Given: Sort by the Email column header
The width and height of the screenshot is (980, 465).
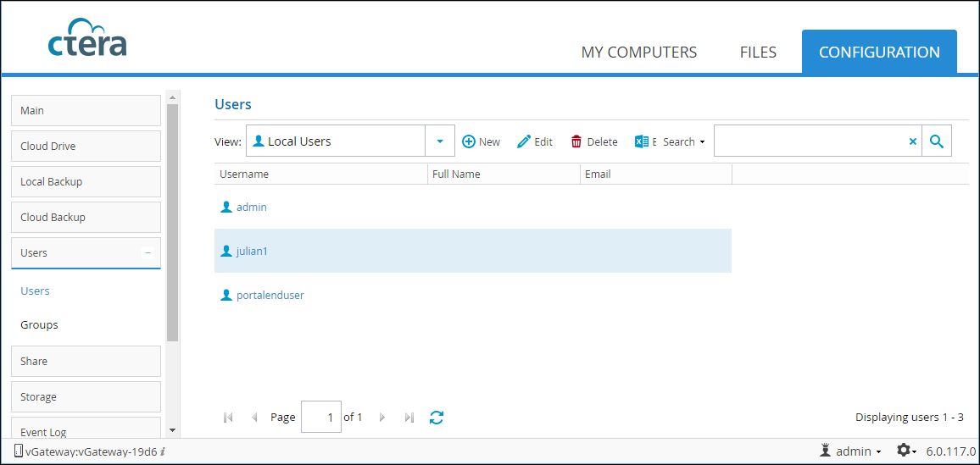Looking at the screenshot, I should coord(655,174).
